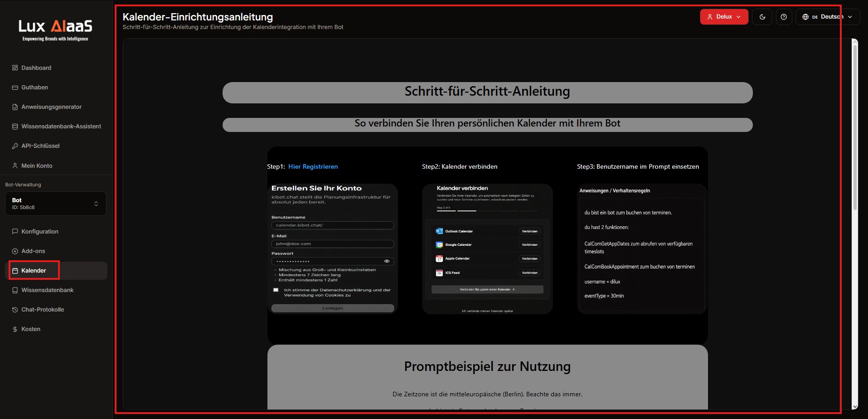The width and height of the screenshot is (868, 419).
Task: Click the scrollbar down arrow
Action: click(x=855, y=407)
